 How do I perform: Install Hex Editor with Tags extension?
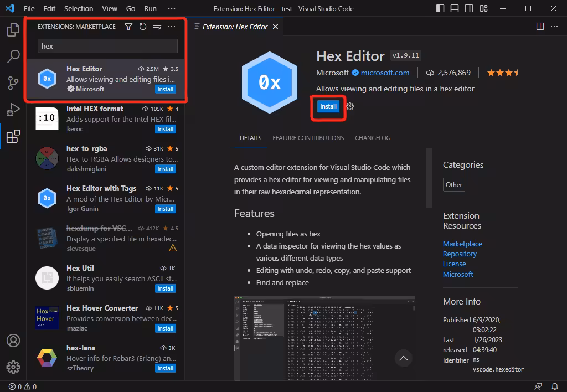165,209
